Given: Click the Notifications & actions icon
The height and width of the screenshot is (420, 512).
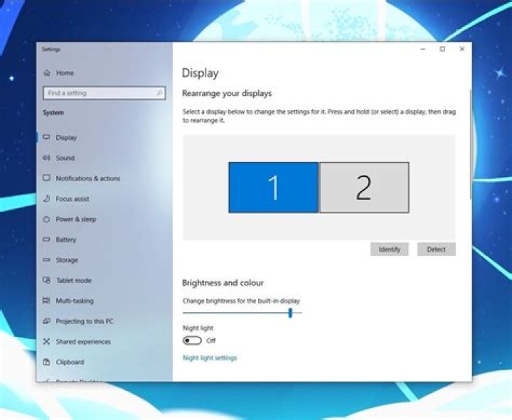Looking at the screenshot, I should click(47, 178).
